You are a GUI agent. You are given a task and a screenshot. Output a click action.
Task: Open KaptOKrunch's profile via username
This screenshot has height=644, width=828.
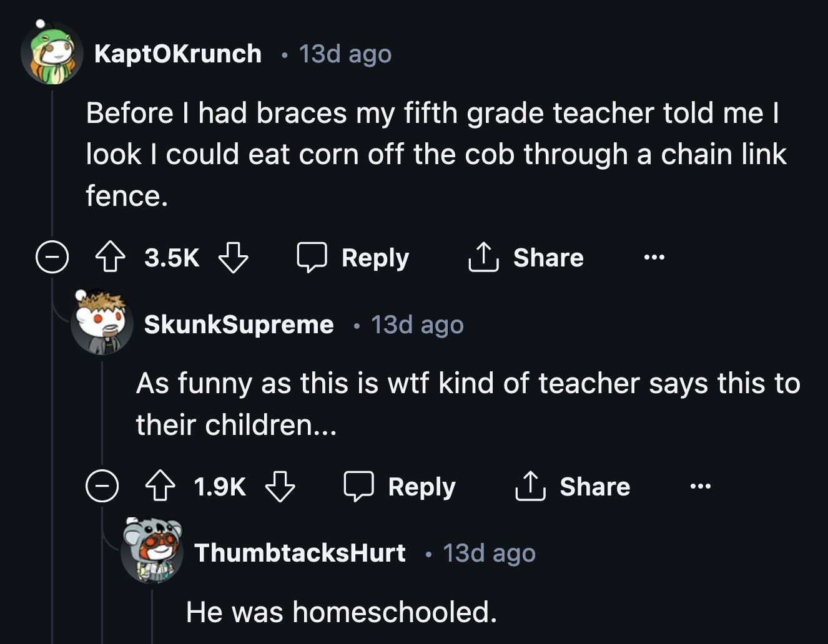178,53
